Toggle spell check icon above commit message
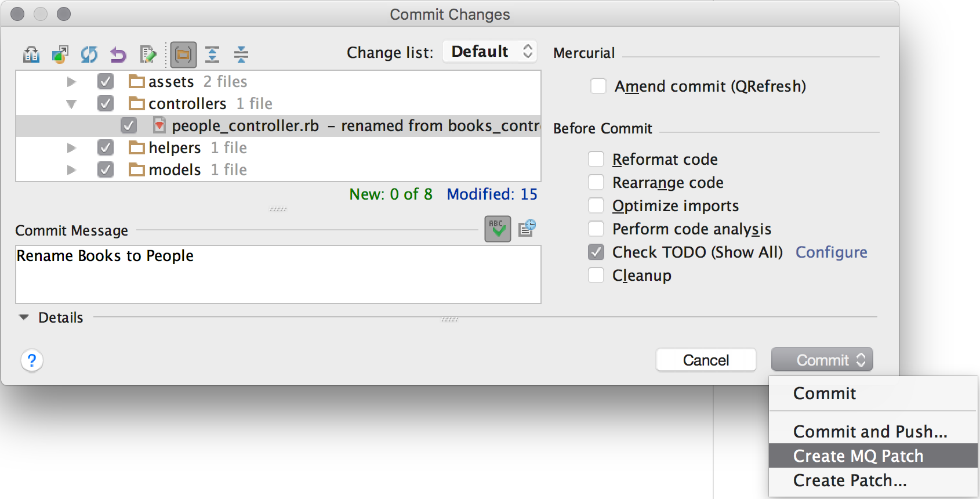 click(498, 229)
